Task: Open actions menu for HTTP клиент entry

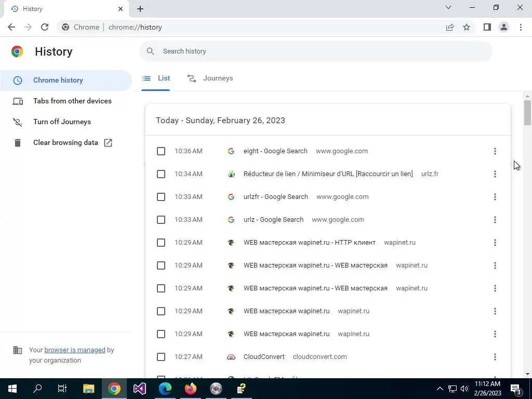Action: pos(495,243)
